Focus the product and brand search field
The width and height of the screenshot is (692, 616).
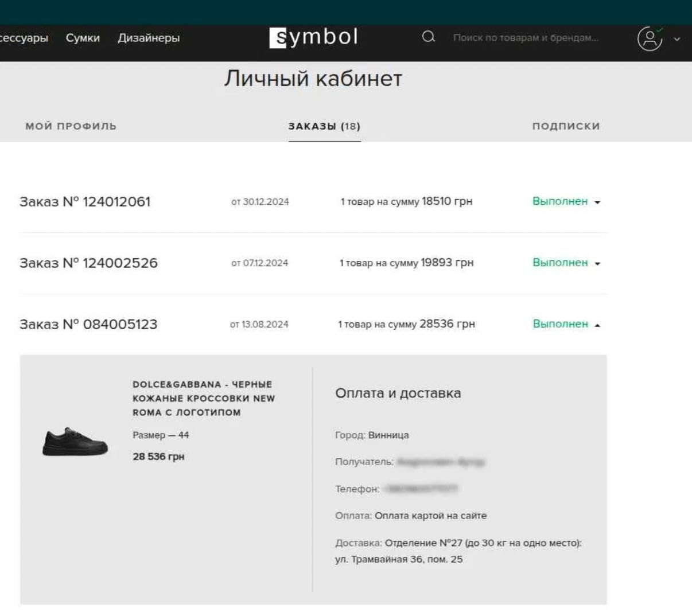tap(526, 38)
